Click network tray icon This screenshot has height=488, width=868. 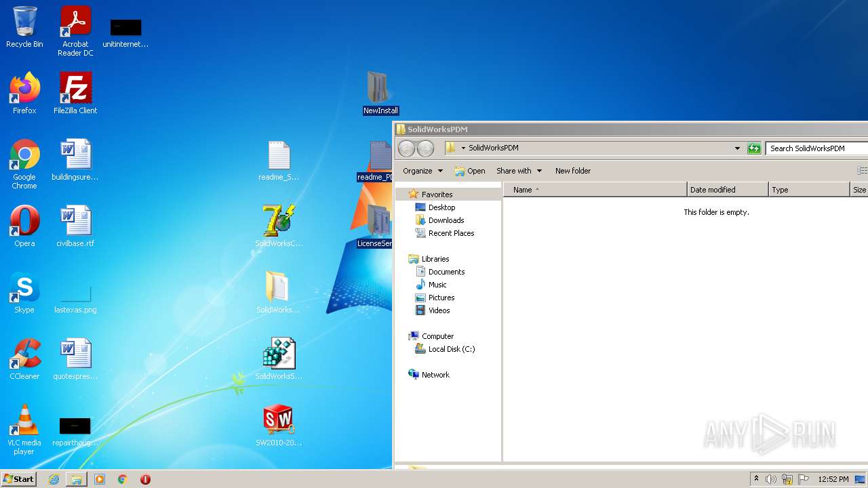pos(787,479)
